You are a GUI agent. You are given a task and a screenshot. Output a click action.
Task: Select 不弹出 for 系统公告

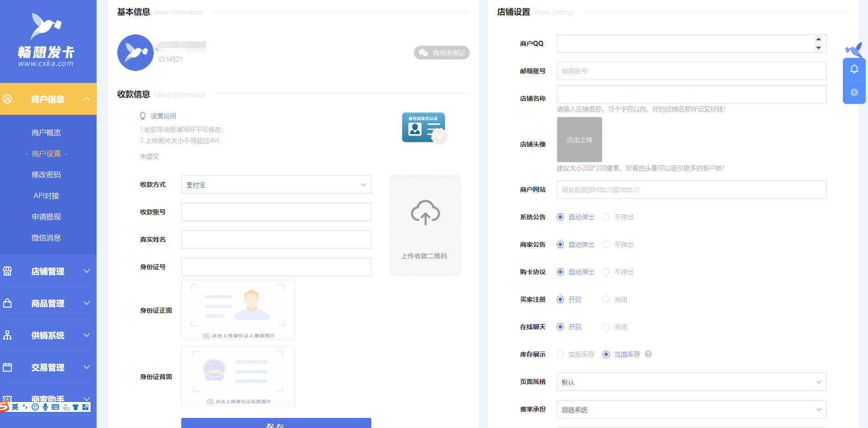point(606,217)
